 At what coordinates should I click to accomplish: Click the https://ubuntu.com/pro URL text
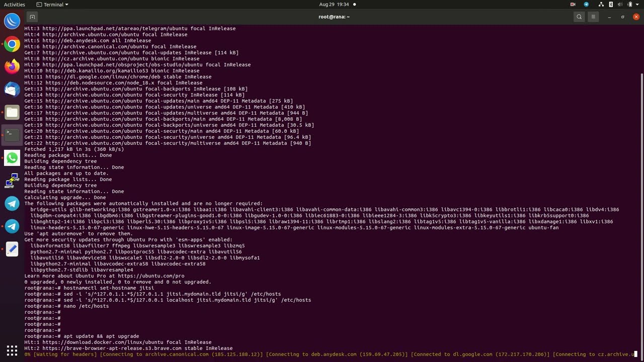[x=151, y=276]
